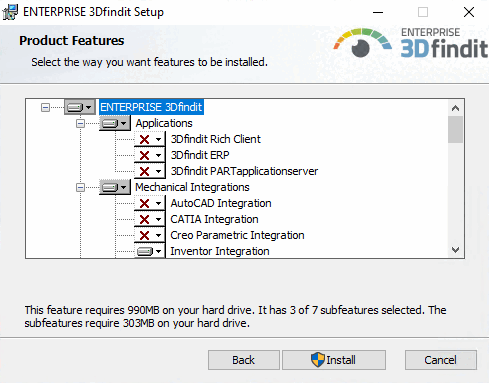Click the feature list scrollbar thumb
Image resolution: width=489 pixels, height=383 pixels.
(x=455, y=129)
